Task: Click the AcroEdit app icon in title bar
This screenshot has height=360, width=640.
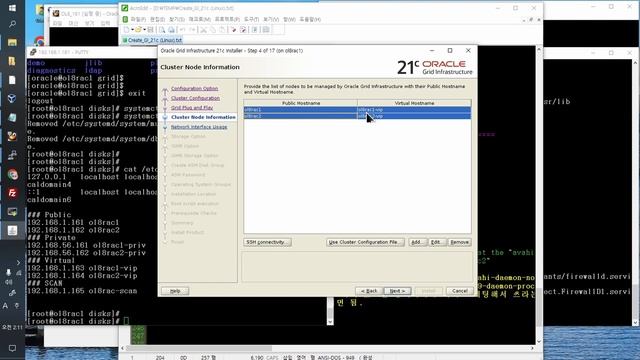Action: click(125, 8)
